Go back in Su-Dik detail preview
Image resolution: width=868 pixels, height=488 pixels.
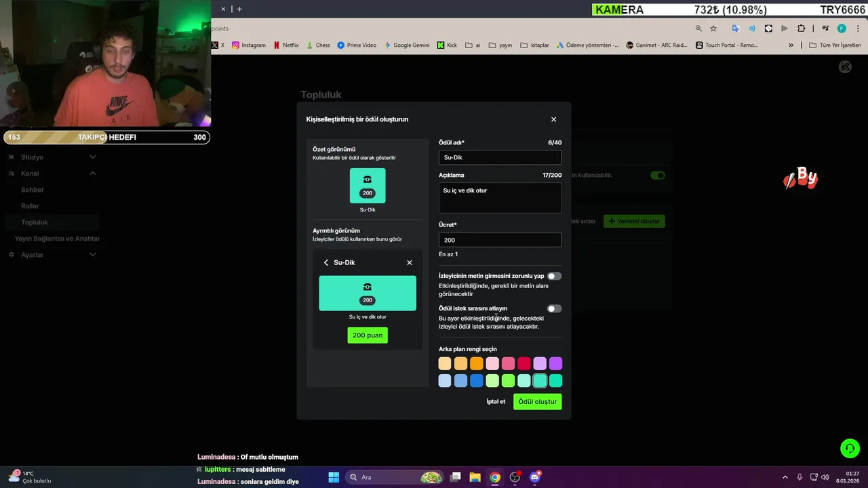[326, 262]
